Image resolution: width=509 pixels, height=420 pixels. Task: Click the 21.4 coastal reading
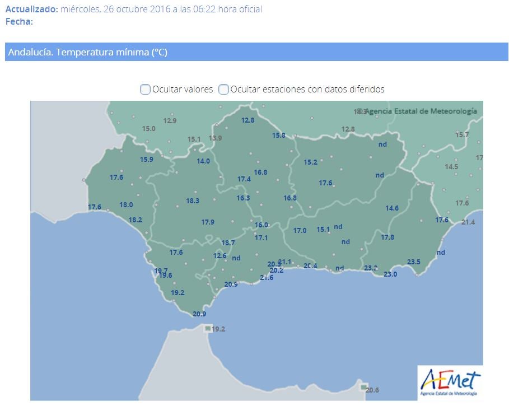(x=468, y=222)
